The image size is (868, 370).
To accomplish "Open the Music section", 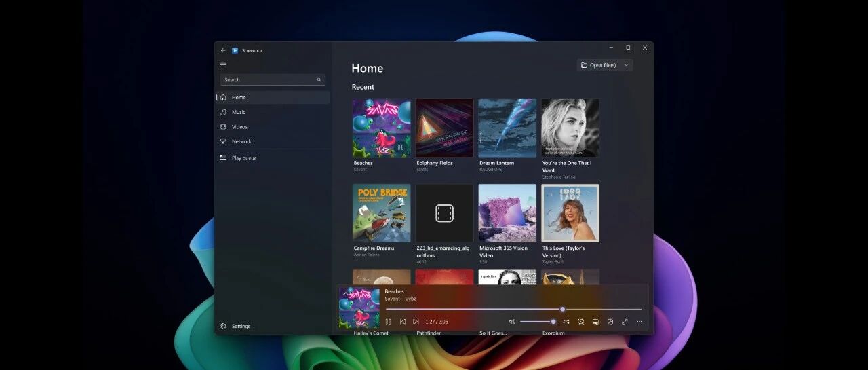I will 273,112.
